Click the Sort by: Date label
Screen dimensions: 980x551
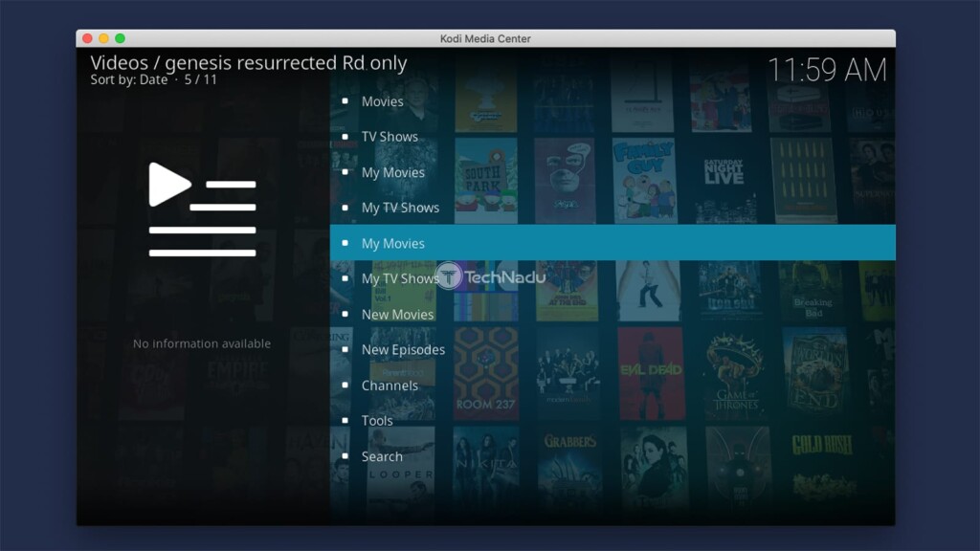click(129, 80)
